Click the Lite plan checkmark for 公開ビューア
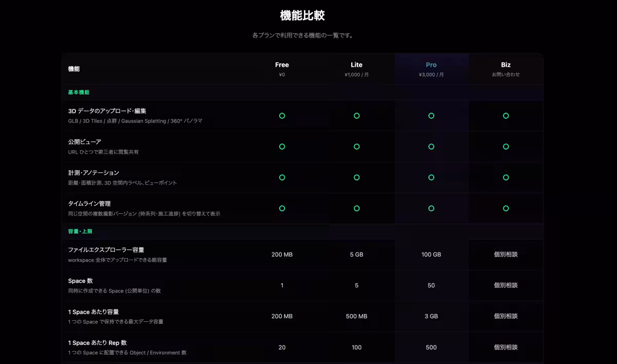This screenshot has width=617, height=364. (x=356, y=147)
